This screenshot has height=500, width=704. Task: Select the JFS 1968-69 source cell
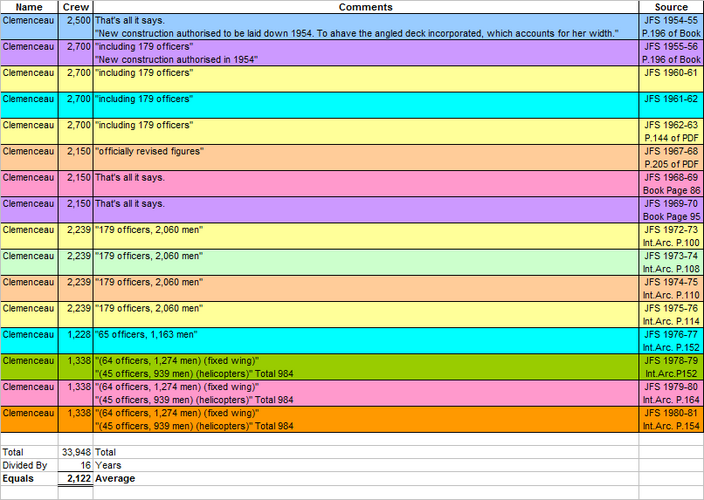point(671,184)
